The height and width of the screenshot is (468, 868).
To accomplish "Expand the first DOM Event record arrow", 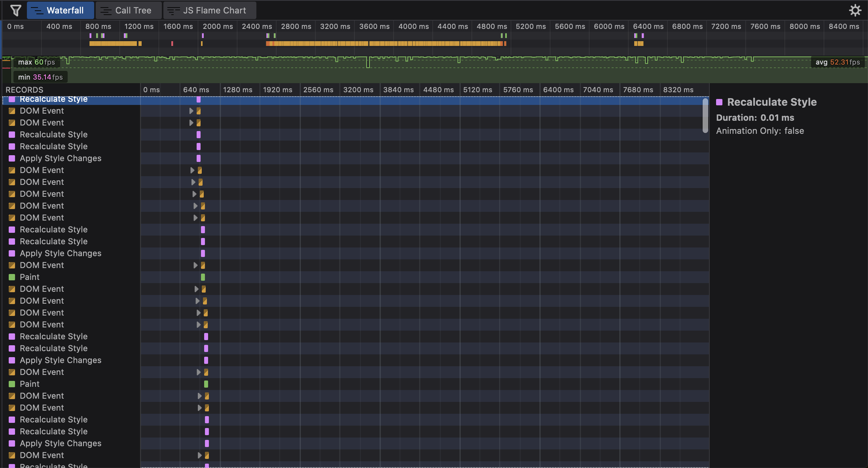I will [x=191, y=111].
